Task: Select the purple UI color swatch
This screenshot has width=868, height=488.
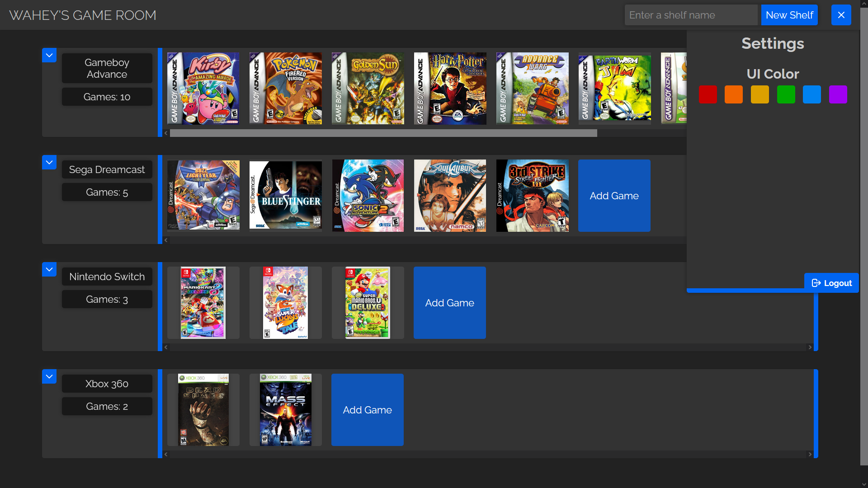Action: (x=838, y=94)
